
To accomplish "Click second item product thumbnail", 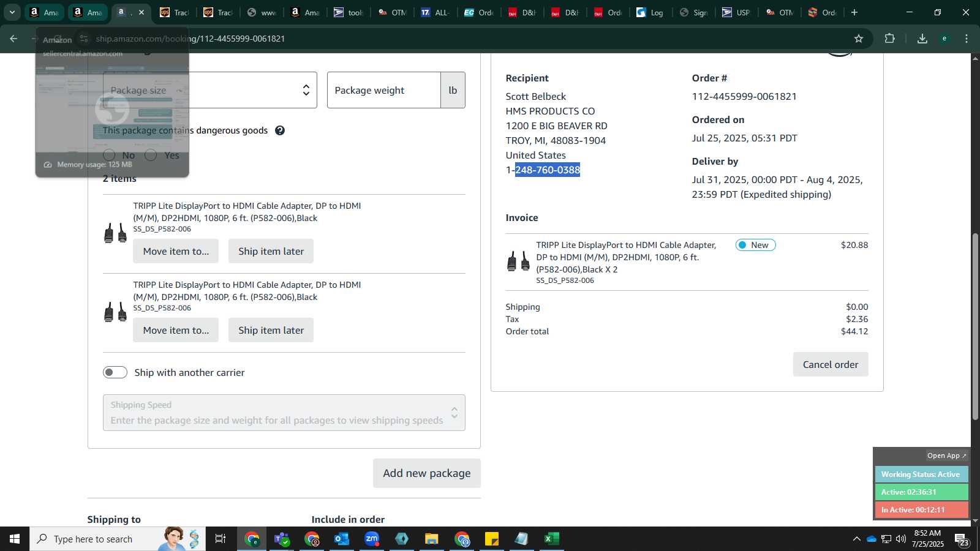I will (x=115, y=312).
